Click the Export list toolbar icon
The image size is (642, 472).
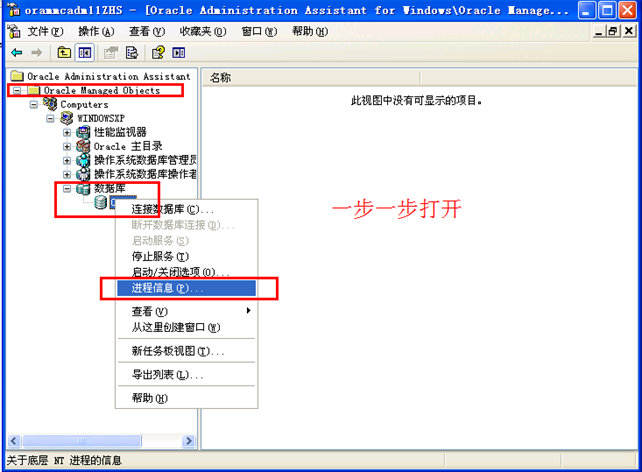pyautogui.click(x=132, y=52)
